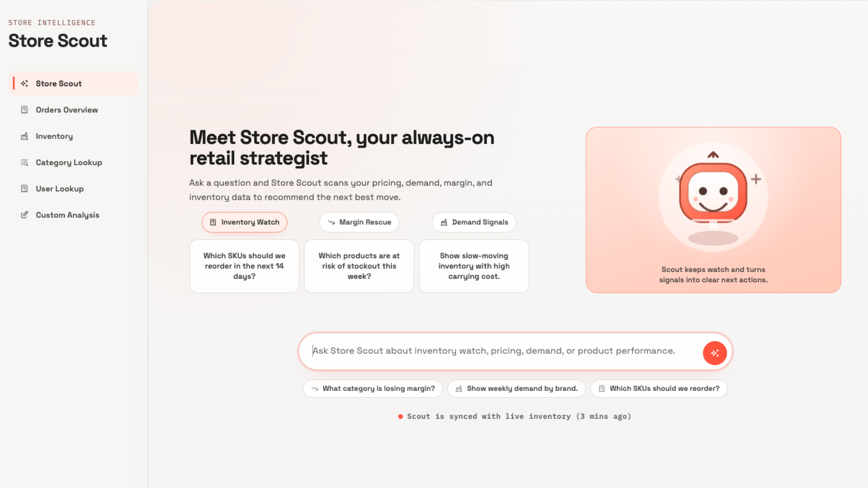Click the SKUs reorder next 14 days card
868x488 pixels.
(244, 266)
